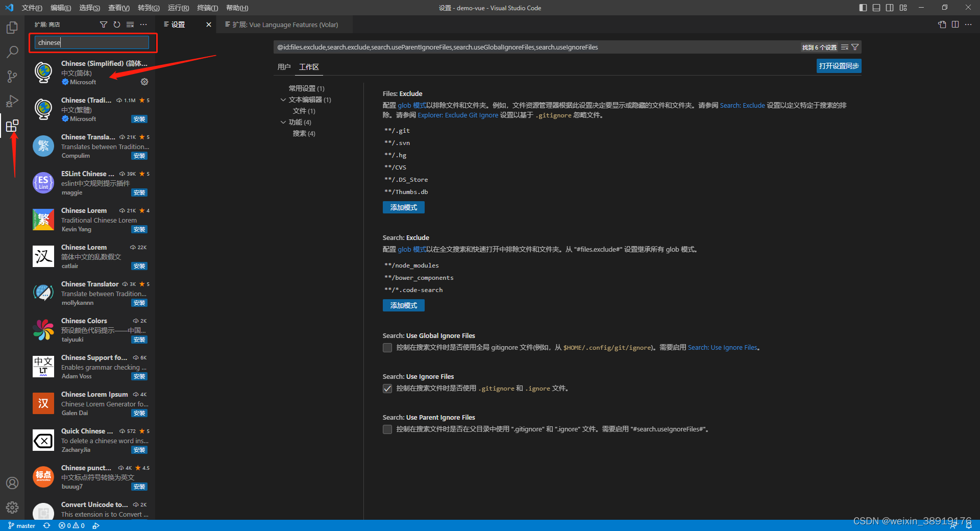Open the Run and Debug view

(12, 101)
